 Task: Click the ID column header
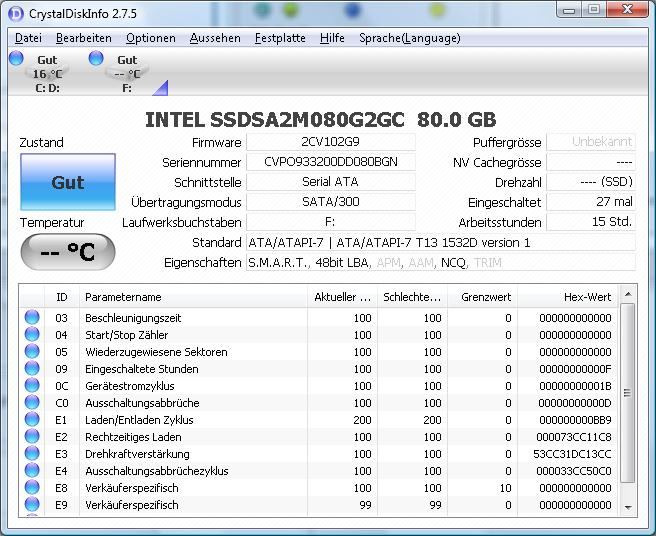click(x=62, y=297)
